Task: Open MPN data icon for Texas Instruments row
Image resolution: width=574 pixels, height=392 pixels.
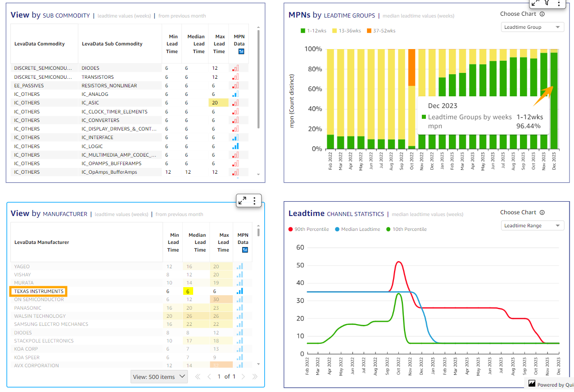Action: pos(240,291)
